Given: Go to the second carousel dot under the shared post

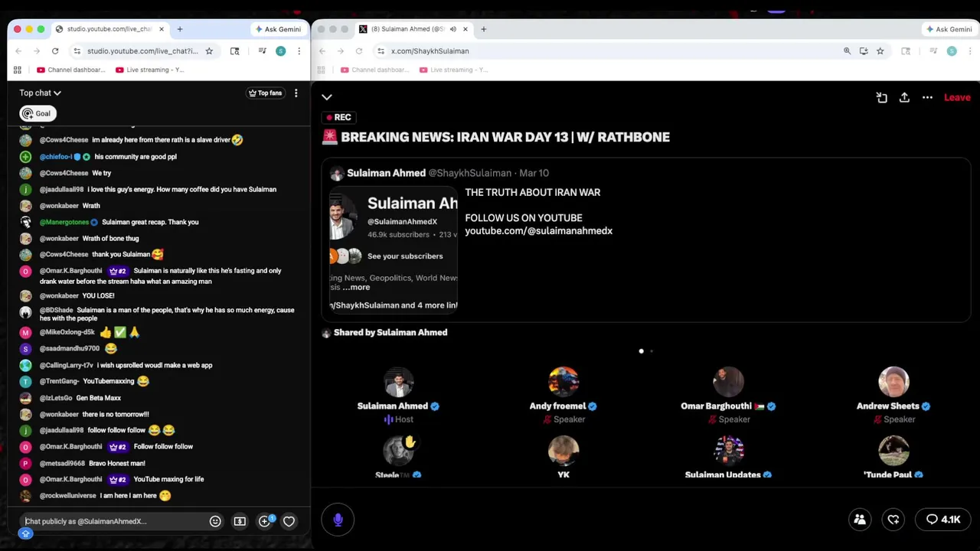Looking at the screenshot, I should pos(652,351).
